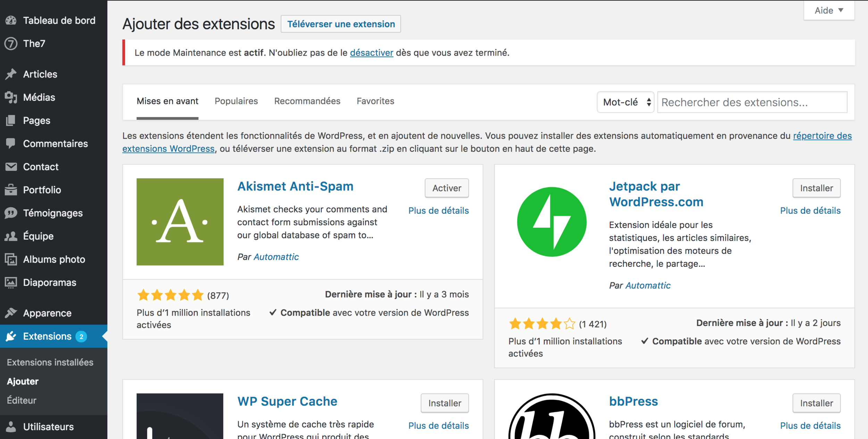Click the désactiver maintenance mode link
This screenshot has width=868, height=439.
click(371, 53)
